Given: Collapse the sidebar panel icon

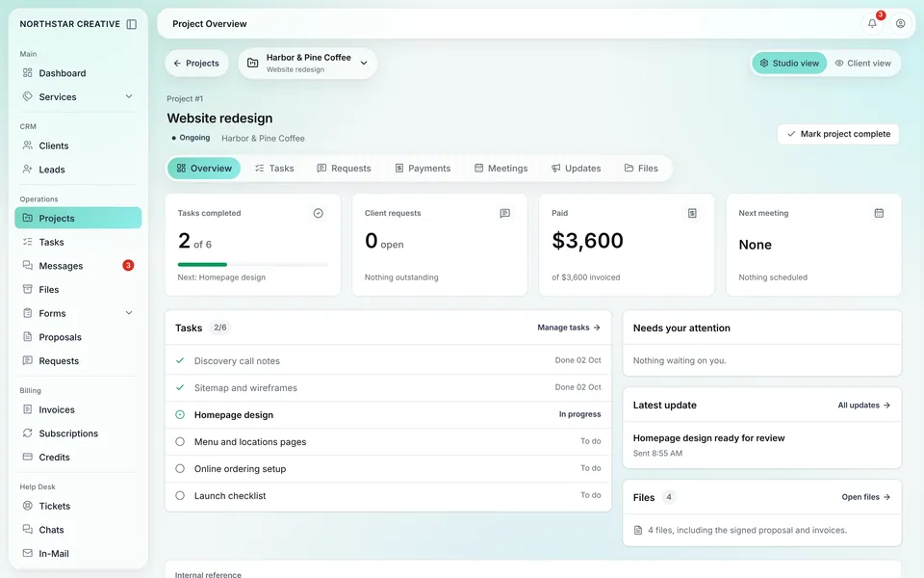Looking at the screenshot, I should pyautogui.click(x=132, y=24).
